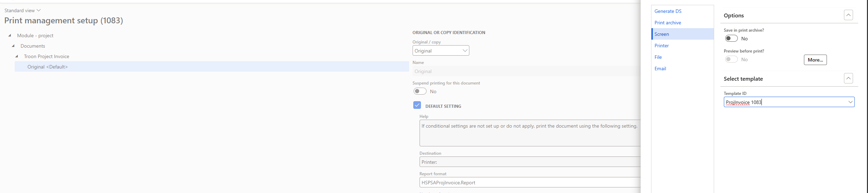Screen dimensions: 868x193
Task: Toggle Suspend printing for this document
Action: click(420, 91)
